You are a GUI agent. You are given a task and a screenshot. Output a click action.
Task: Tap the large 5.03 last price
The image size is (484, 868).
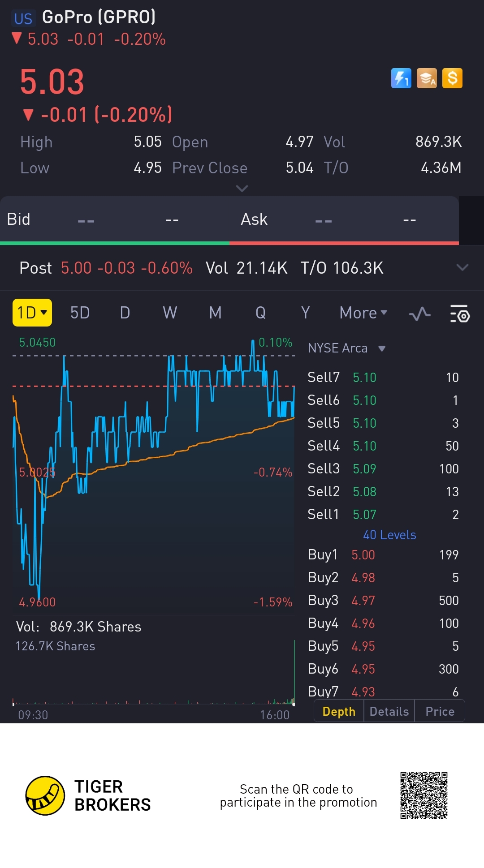(52, 82)
